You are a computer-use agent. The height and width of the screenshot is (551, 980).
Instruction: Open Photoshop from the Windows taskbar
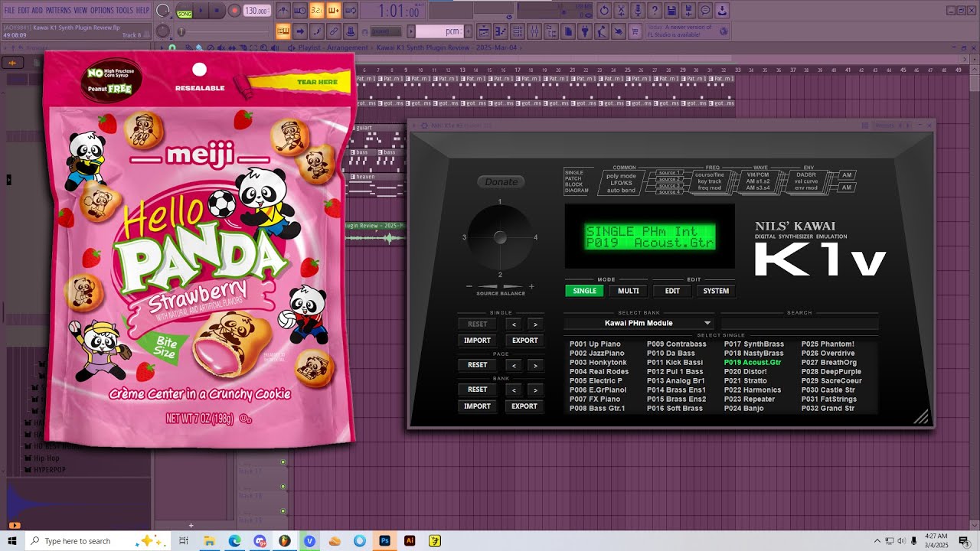coord(384,541)
